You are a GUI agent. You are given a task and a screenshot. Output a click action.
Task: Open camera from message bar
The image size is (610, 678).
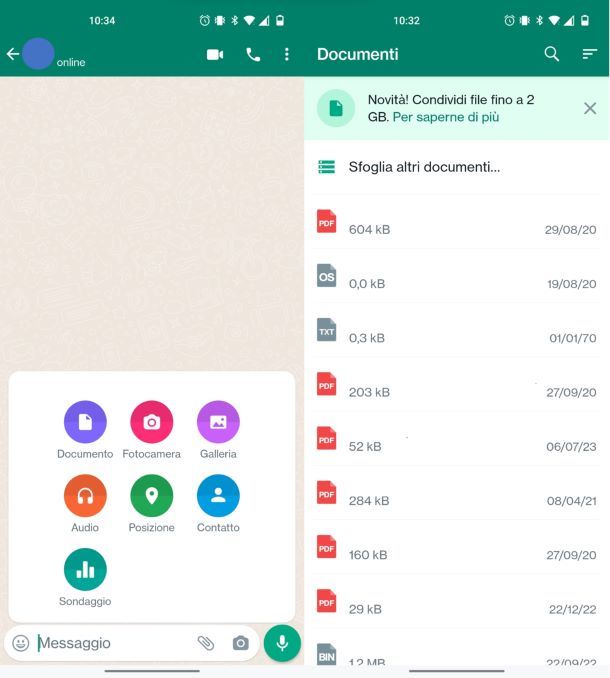(241, 643)
